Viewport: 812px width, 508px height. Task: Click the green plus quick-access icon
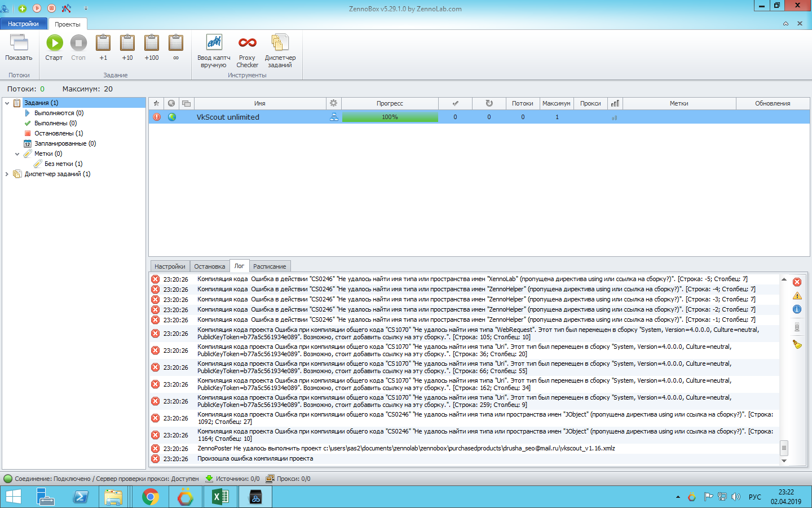point(23,8)
